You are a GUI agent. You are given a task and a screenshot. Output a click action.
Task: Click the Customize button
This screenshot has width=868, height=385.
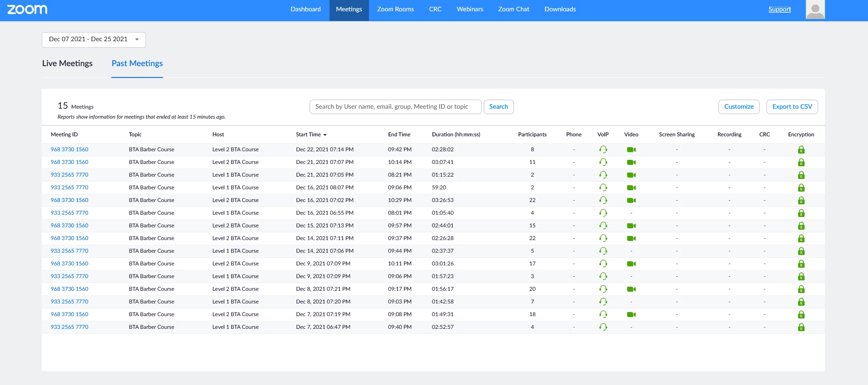(739, 107)
